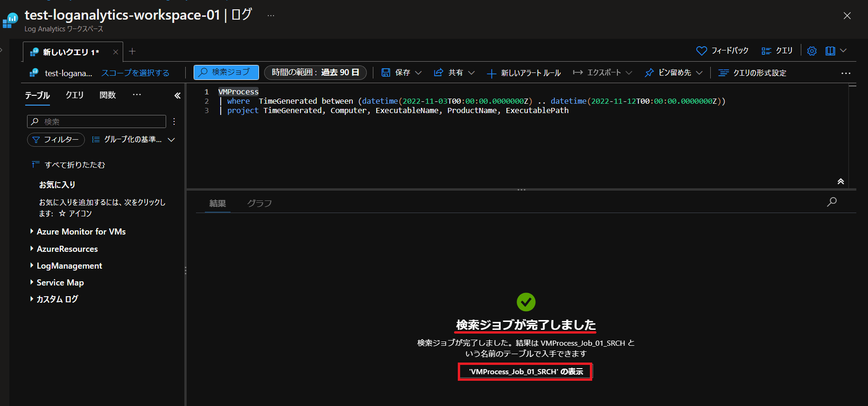Screen dimensions: 868x406
Task: Switch to the クエリ side-panel tab
Action: point(75,95)
